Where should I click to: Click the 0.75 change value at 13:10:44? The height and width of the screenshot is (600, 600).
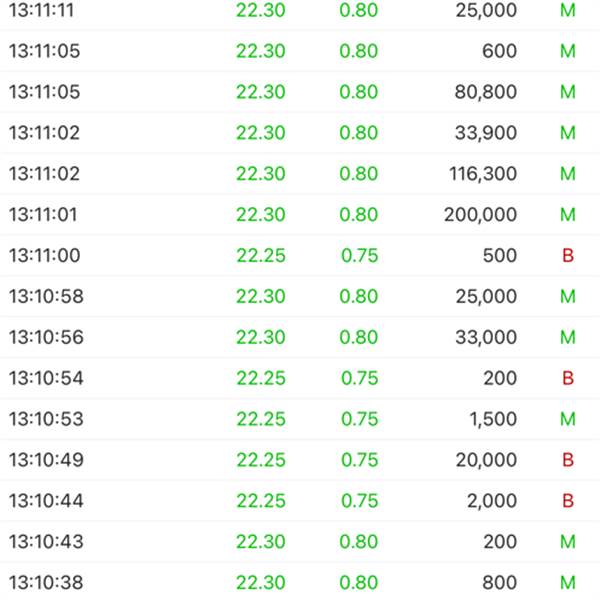coord(359,501)
